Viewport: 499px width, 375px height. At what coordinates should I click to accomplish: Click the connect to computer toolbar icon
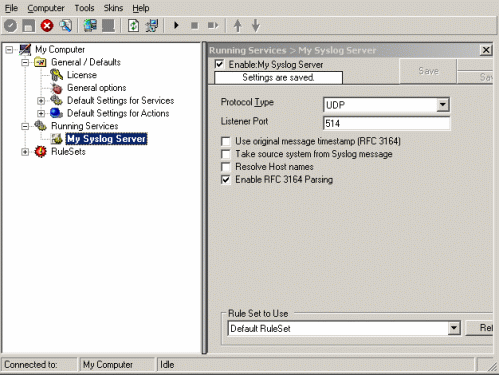click(90, 26)
